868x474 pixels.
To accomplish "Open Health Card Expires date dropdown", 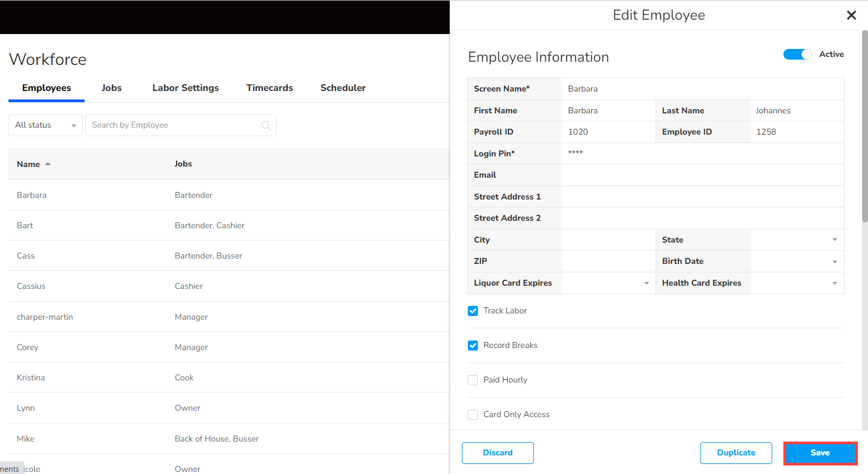I will click(x=797, y=283).
